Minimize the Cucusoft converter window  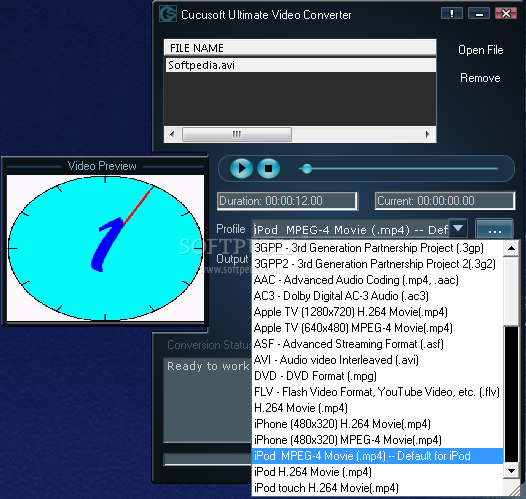coord(479,13)
